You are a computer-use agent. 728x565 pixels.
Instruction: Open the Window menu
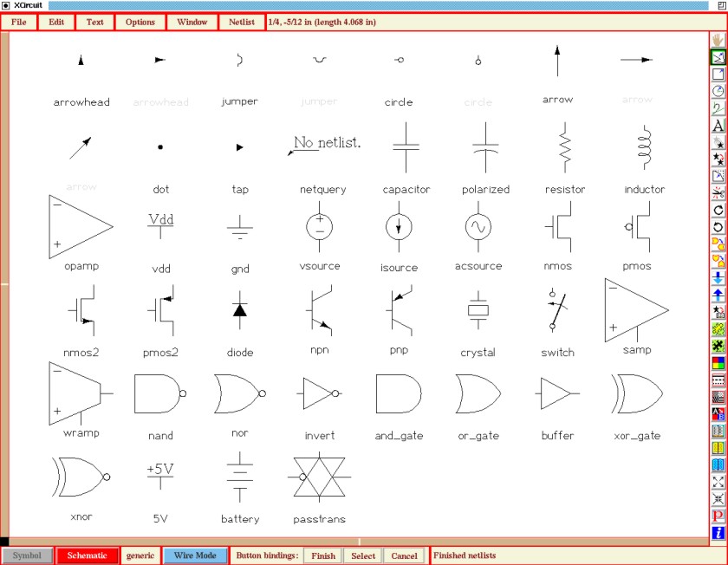(x=192, y=22)
